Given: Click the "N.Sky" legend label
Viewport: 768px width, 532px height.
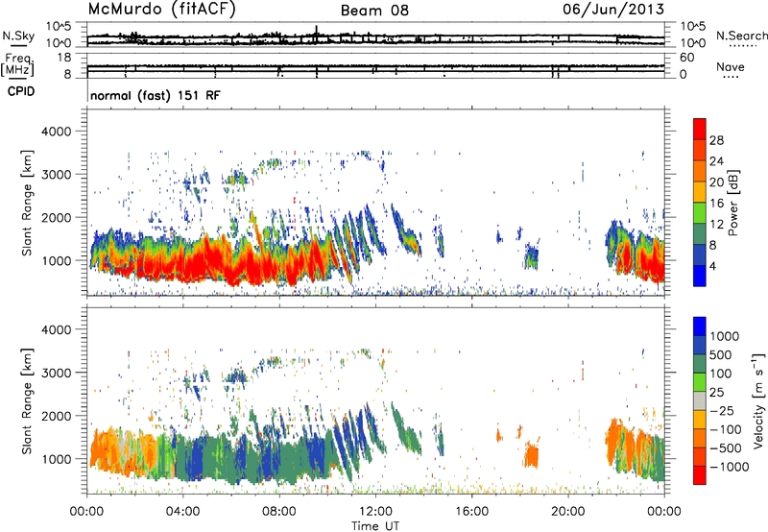Looking at the screenshot, I should pos(18,36).
